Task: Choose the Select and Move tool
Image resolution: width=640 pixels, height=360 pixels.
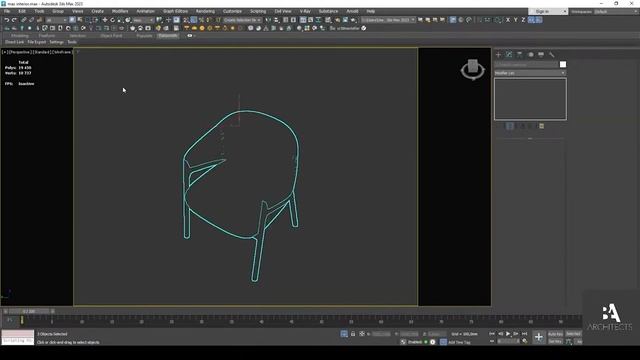Action: [105, 20]
